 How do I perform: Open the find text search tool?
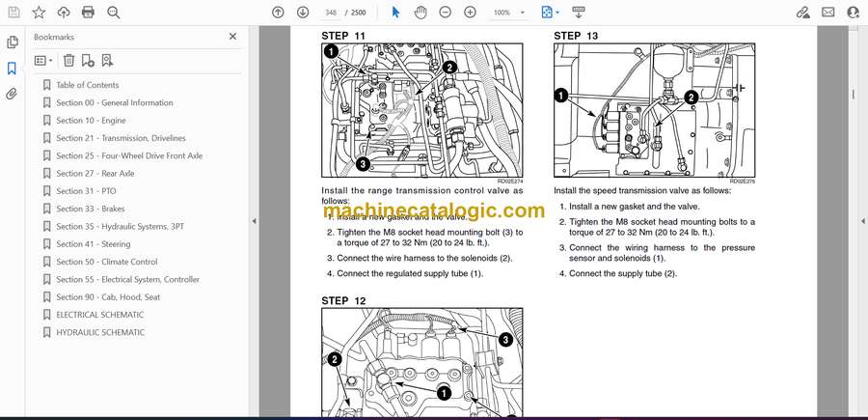114,13
